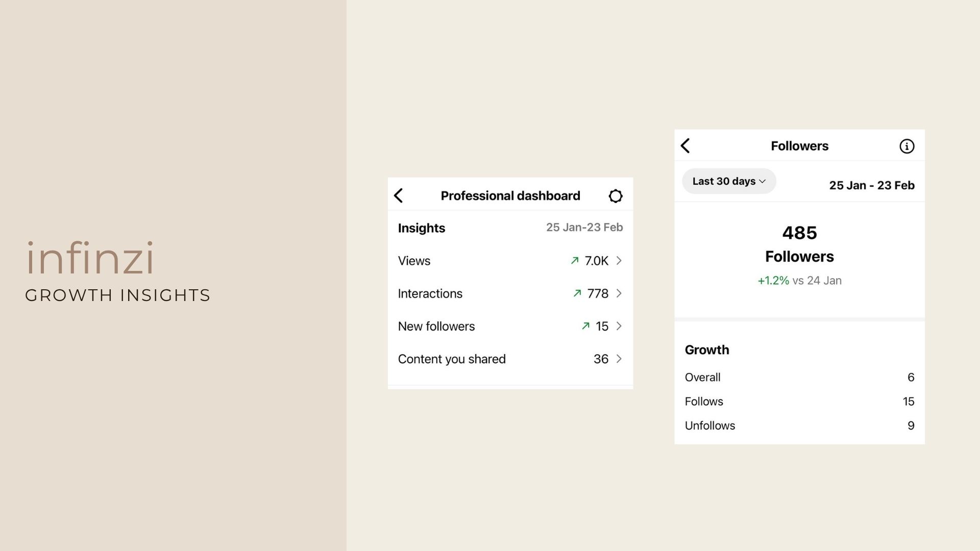Expand the Views chevron
Image resolution: width=980 pixels, height=551 pixels.
coord(619,261)
